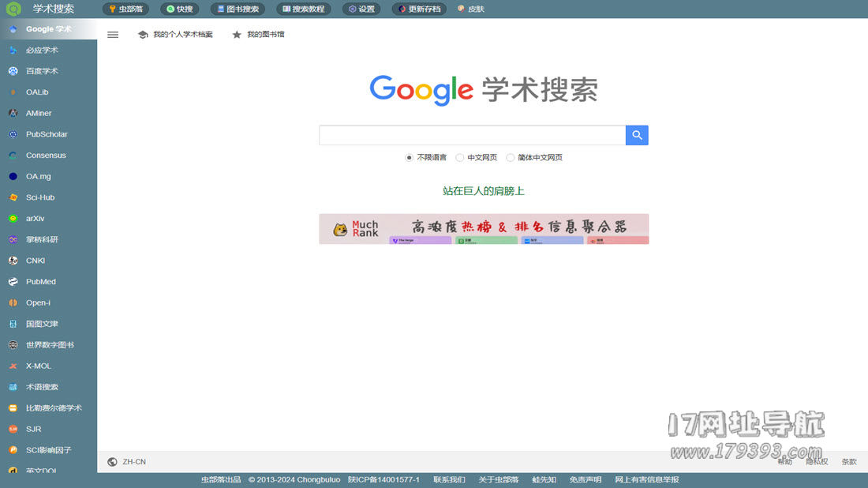Open Sci-Hub from the sidebar
Viewport: 868px width, 488px height.
click(x=40, y=197)
